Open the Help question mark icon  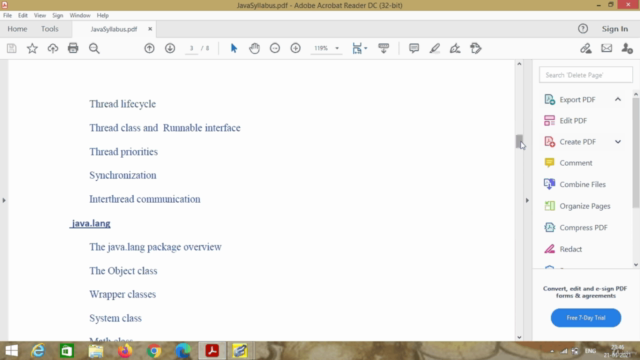pyautogui.click(x=583, y=29)
